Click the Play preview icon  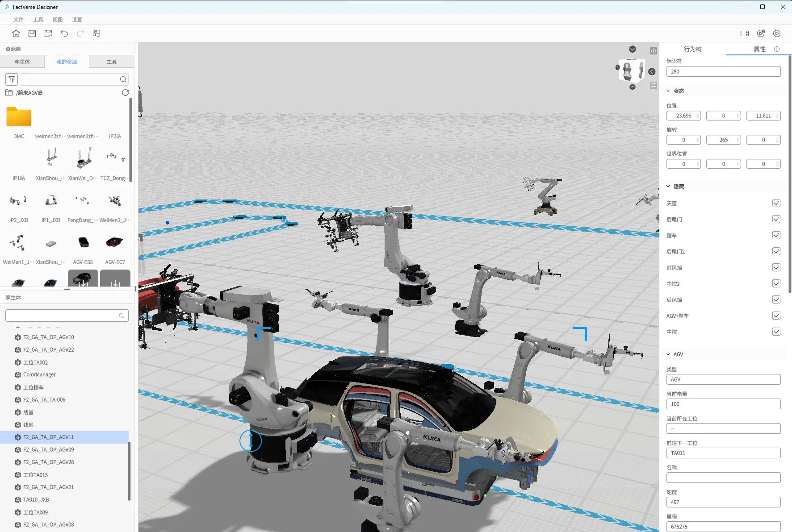coord(777,33)
